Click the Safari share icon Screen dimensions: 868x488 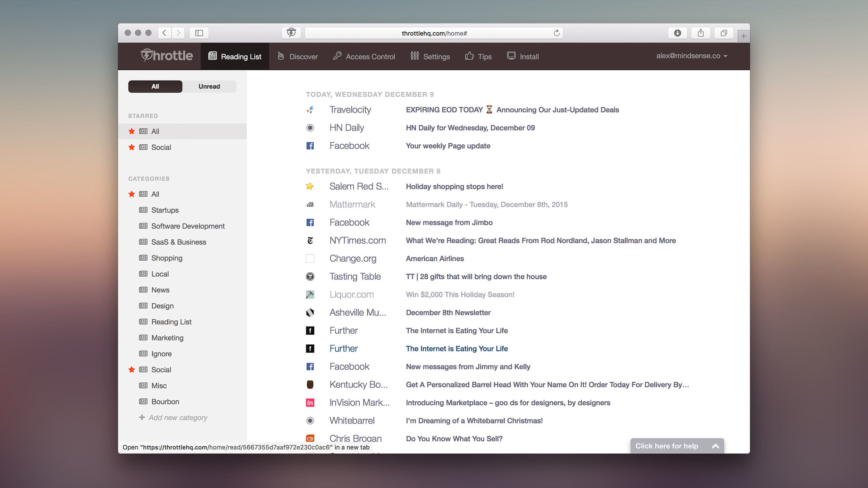pos(701,33)
